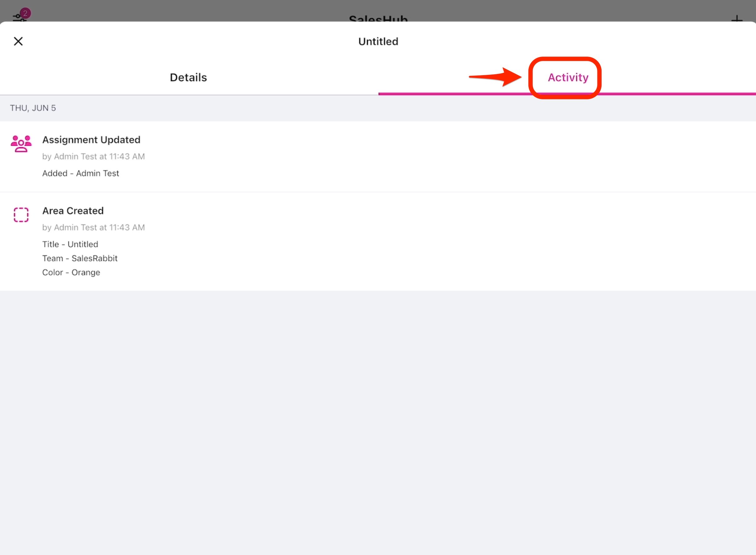The height and width of the screenshot is (555, 756).
Task: Click the filter count badge showing 2
Action: click(25, 13)
